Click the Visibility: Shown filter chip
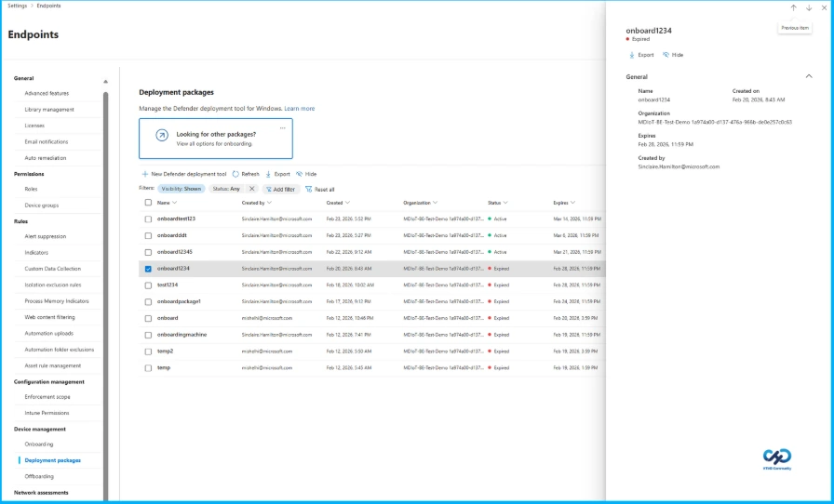Image resolution: width=834 pixels, height=504 pixels. tap(182, 189)
